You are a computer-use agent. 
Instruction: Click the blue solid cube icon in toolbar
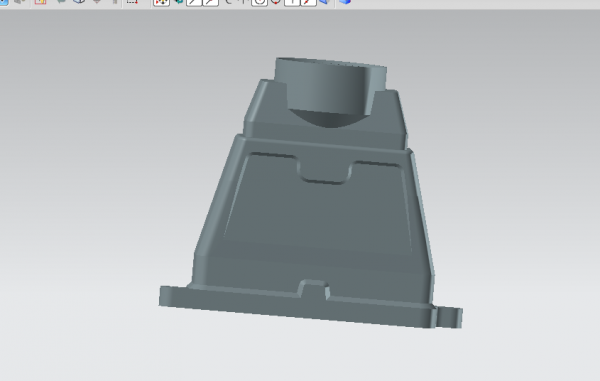point(345,2)
